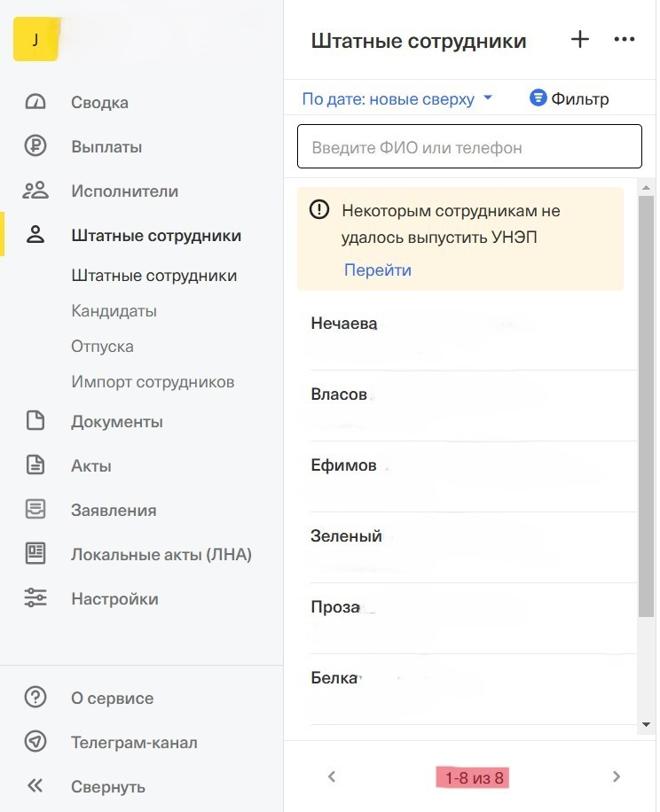
Task: Open the Фильтр filter panel
Action: pos(570,99)
